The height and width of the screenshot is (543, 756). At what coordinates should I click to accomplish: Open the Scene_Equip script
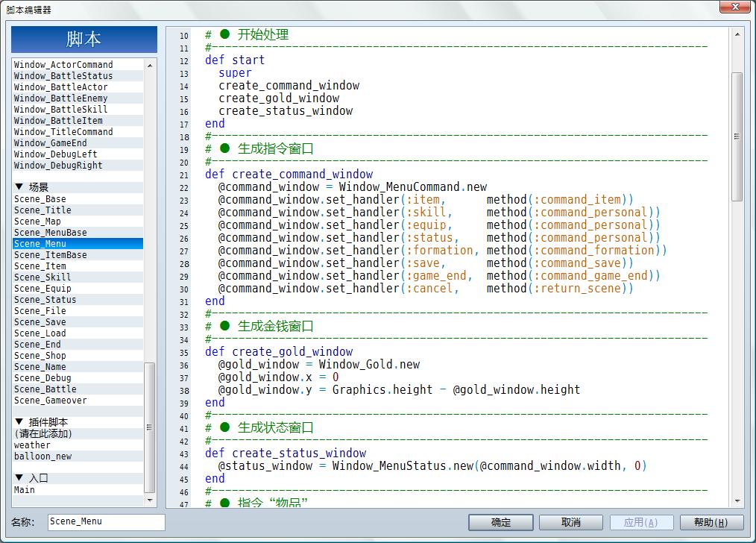click(x=78, y=289)
